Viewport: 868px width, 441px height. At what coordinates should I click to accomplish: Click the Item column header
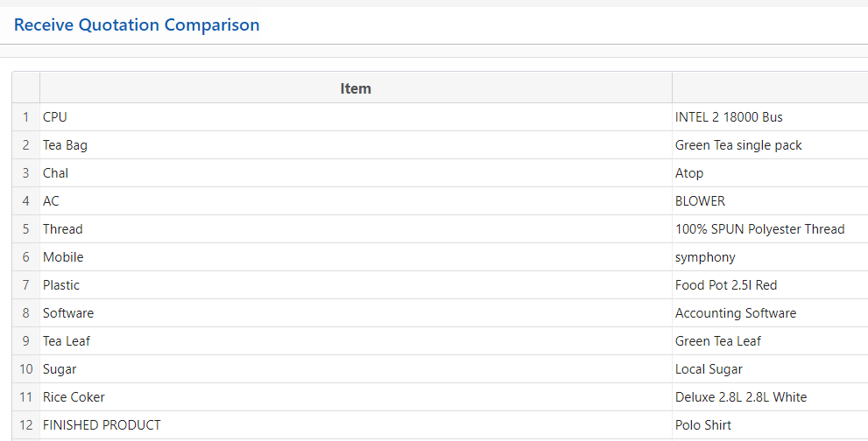pyautogui.click(x=356, y=88)
